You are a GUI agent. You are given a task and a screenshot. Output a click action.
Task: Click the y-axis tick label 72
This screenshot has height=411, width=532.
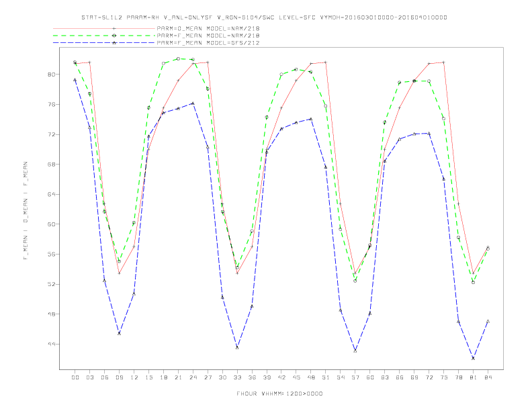click(51, 134)
